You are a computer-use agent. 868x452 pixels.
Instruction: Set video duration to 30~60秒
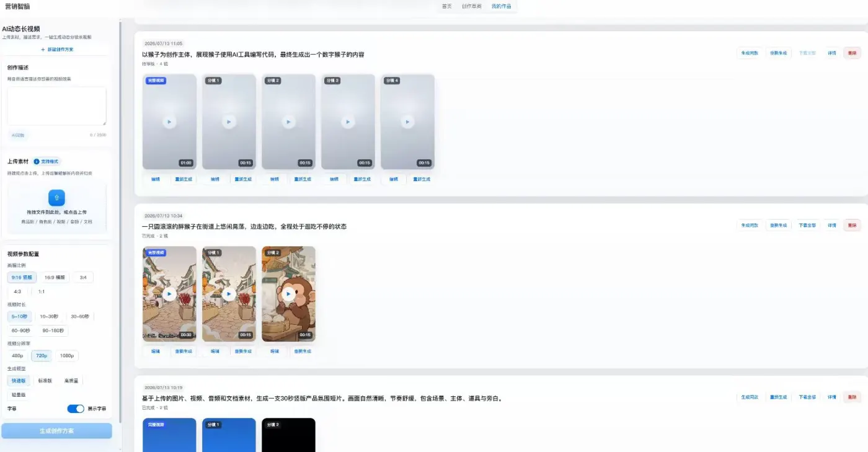pos(80,317)
